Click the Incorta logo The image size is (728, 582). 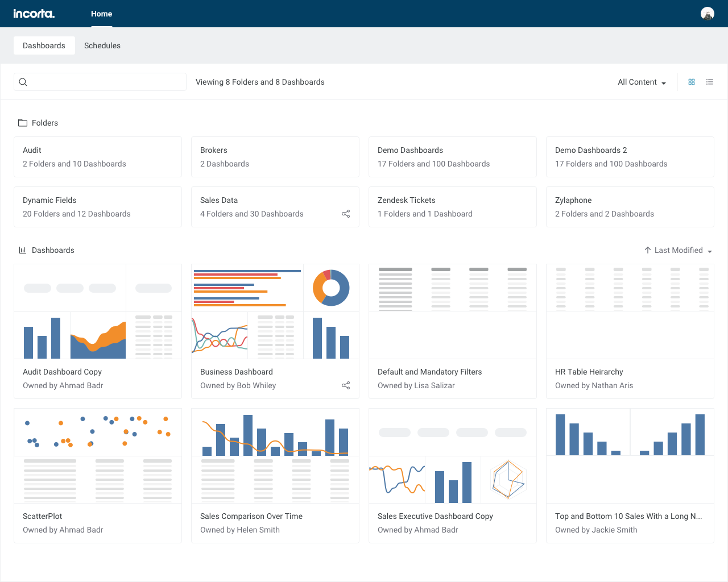pos(34,14)
